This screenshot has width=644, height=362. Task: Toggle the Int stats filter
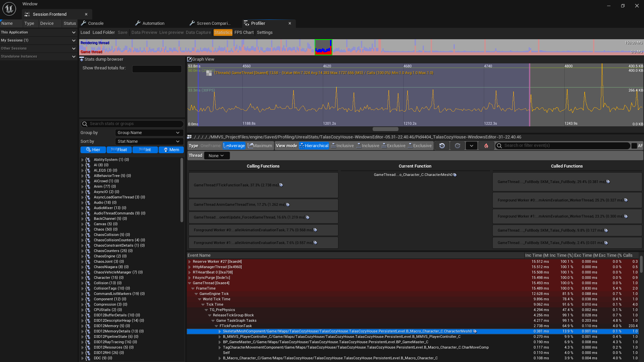(x=145, y=150)
